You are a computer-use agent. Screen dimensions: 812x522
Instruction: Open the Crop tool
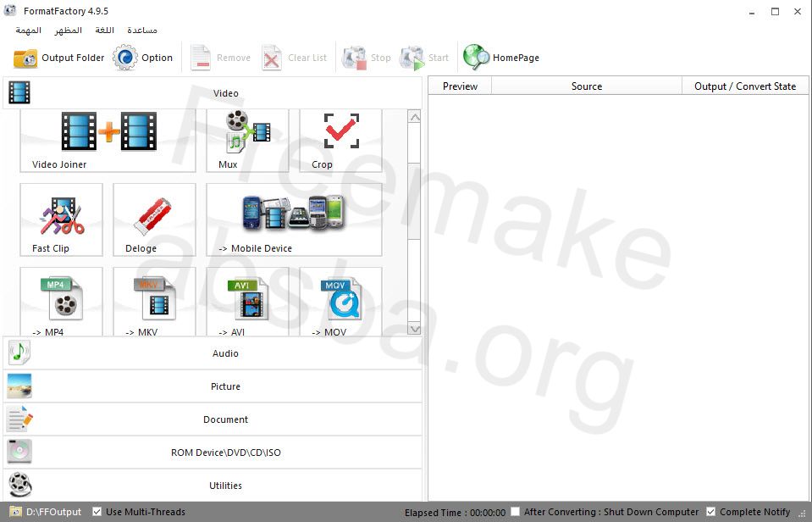tap(340, 141)
